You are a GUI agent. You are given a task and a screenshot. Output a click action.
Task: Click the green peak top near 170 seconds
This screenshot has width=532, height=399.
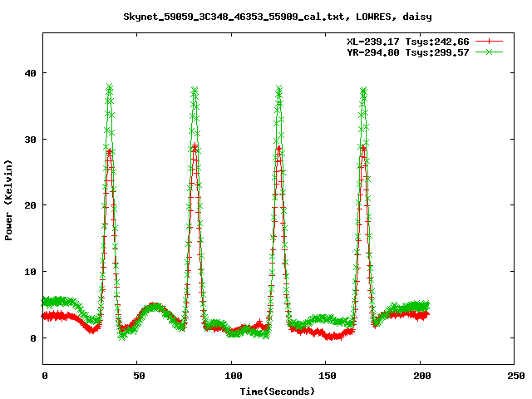363,91
